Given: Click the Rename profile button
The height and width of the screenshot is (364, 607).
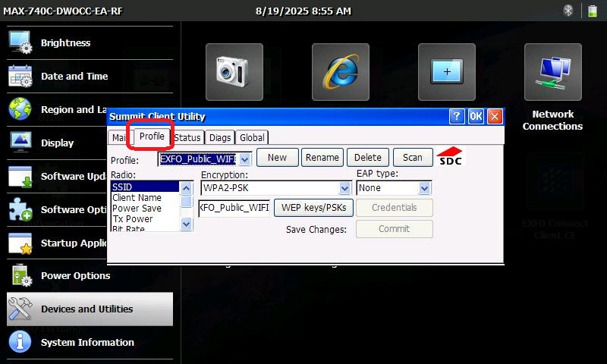Looking at the screenshot, I should tap(322, 158).
